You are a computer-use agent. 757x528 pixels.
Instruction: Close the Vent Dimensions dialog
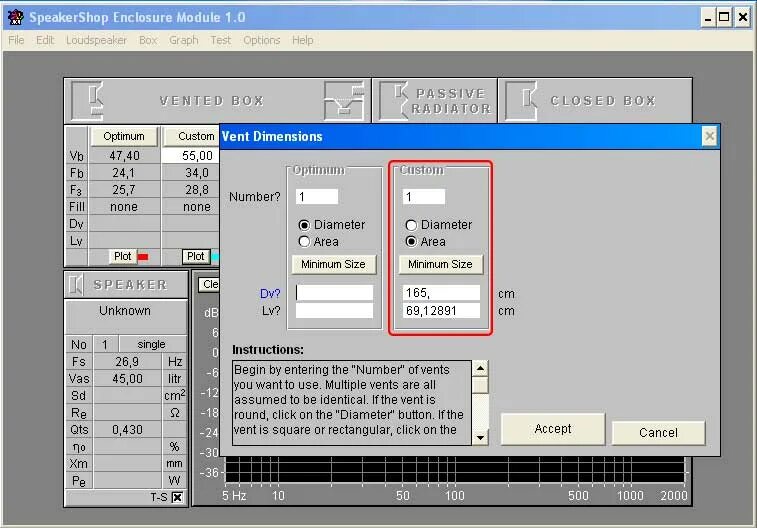point(709,137)
